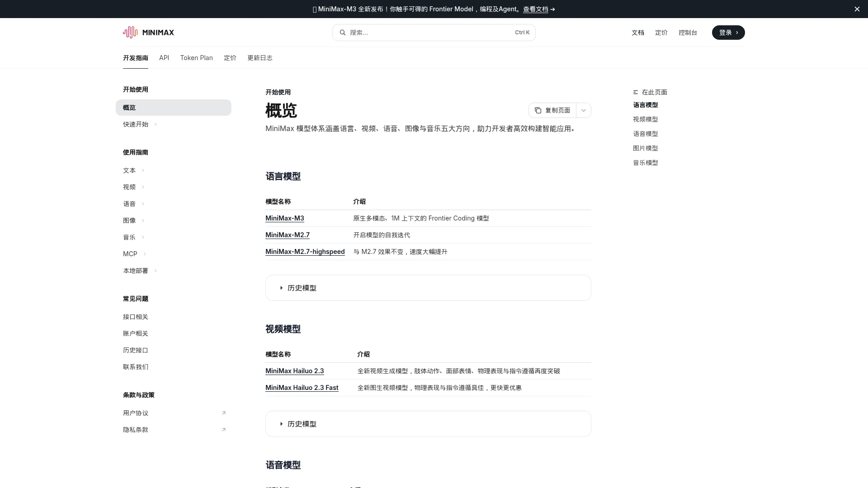Close the MiniMax-M3 announcement banner

857,9
